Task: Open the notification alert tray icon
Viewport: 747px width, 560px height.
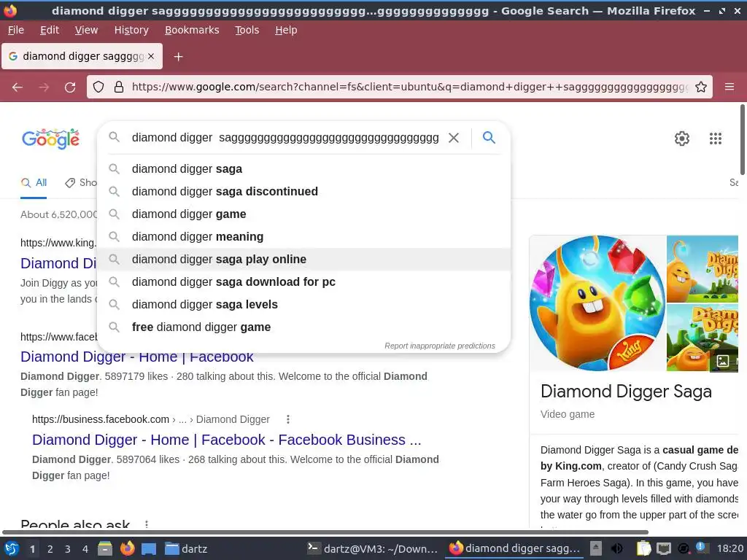Action: point(701,548)
